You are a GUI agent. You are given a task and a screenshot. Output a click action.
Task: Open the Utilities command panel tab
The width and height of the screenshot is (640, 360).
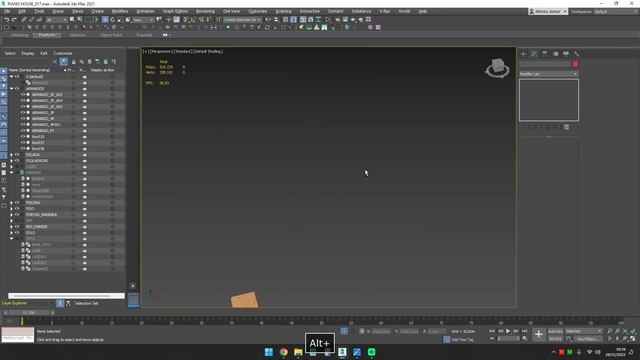pos(576,53)
